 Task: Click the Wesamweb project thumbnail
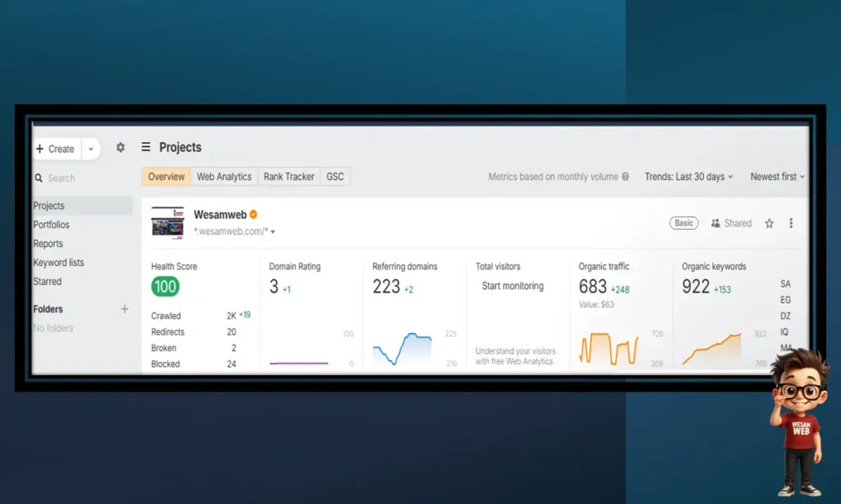168,223
